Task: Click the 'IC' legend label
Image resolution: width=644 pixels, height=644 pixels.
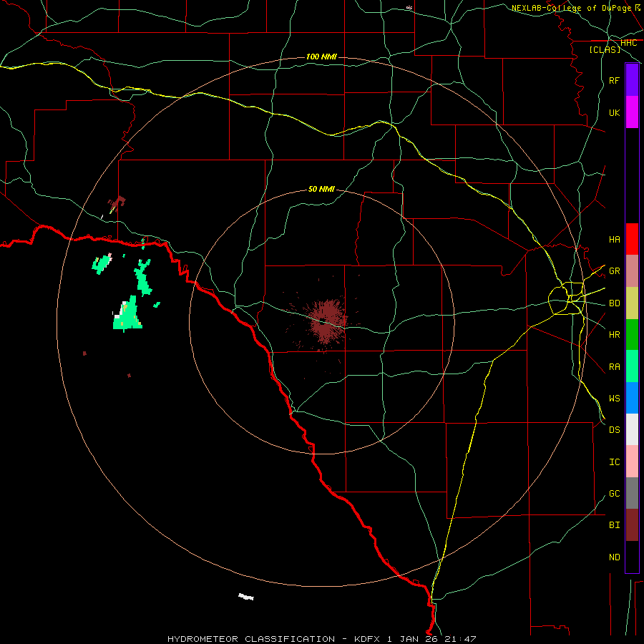Action: [614, 462]
